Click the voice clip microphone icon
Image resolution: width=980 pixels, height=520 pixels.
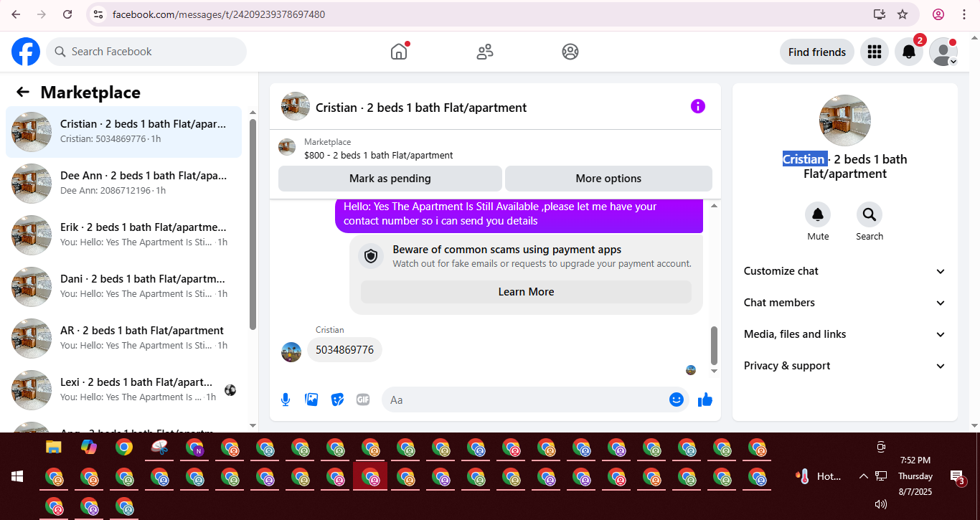click(286, 400)
